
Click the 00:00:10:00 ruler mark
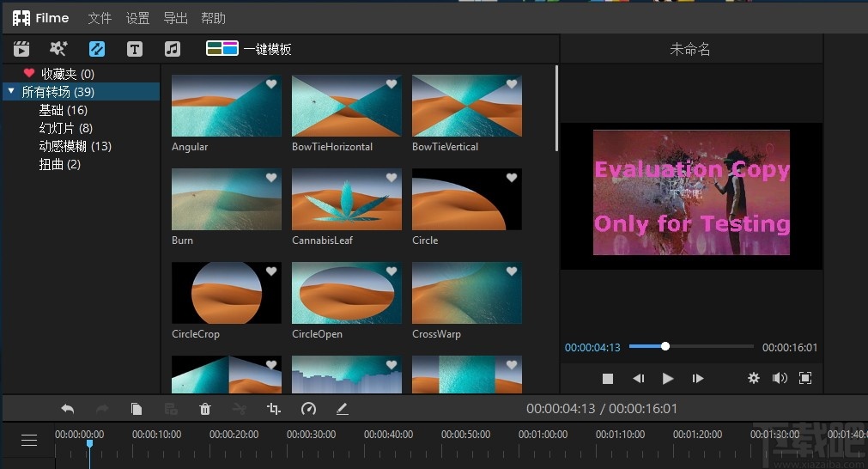156,435
